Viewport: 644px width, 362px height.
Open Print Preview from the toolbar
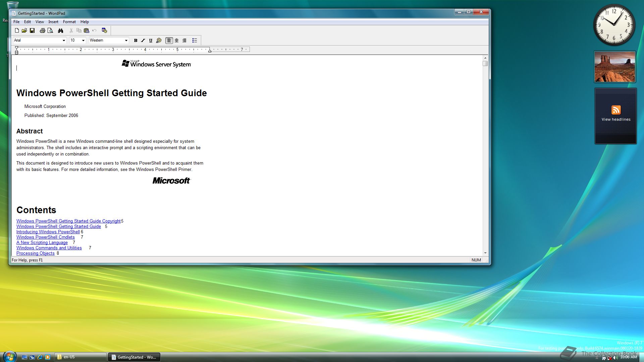[50, 31]
